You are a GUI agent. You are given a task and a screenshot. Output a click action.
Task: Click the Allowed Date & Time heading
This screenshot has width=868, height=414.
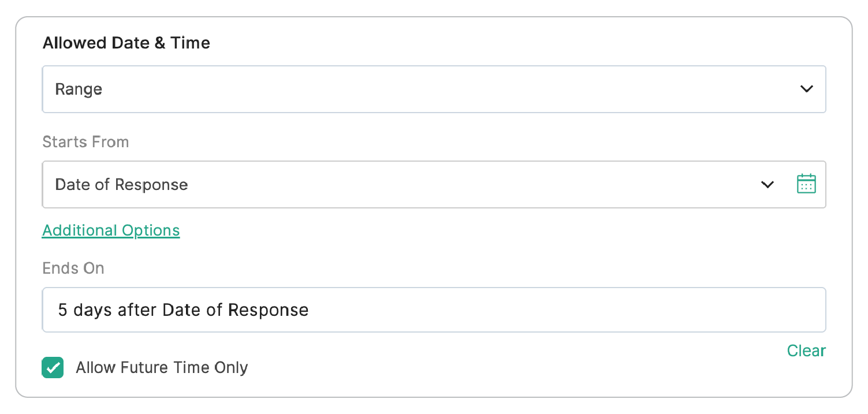pyautogui.click(x=126, y=43)
